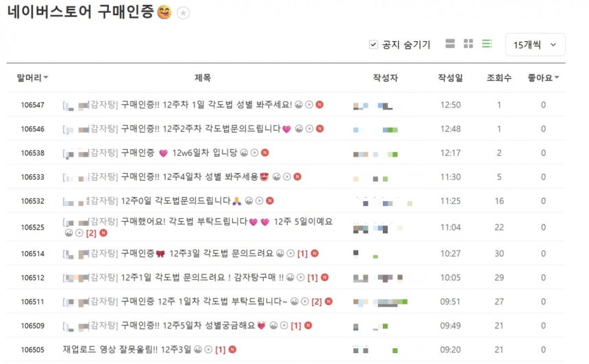Open post 재업로드 영상 잘못올림!! 12주3일
589x364 pixels.
pos(127,350)
